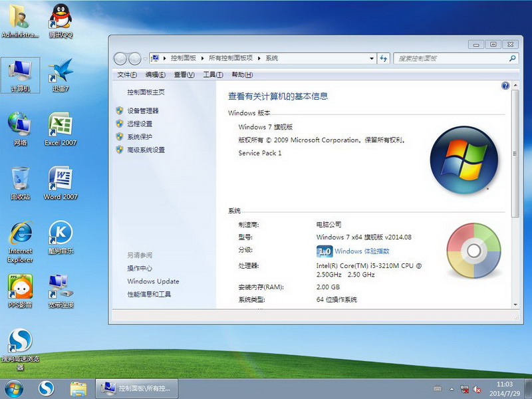The height and width of the screenshot is (399, 532).
Task: Select the 网络 desktop icon
Action: tap(21, 129)
